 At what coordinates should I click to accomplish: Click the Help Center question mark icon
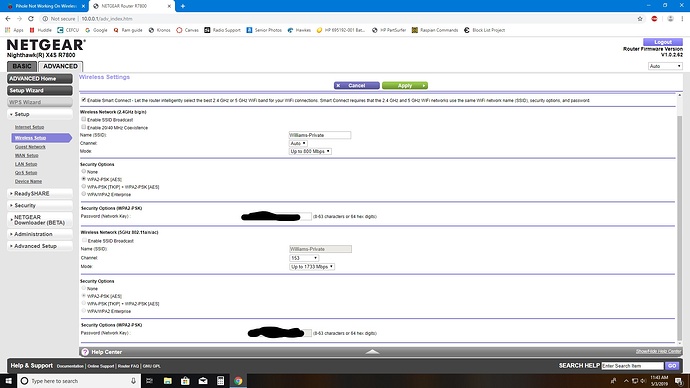tap(85, 352)
